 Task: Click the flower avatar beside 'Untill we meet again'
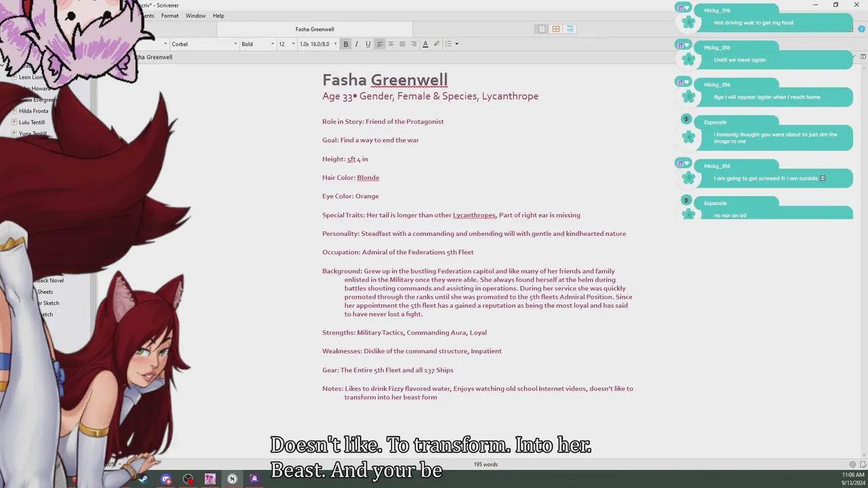(689, 60)
